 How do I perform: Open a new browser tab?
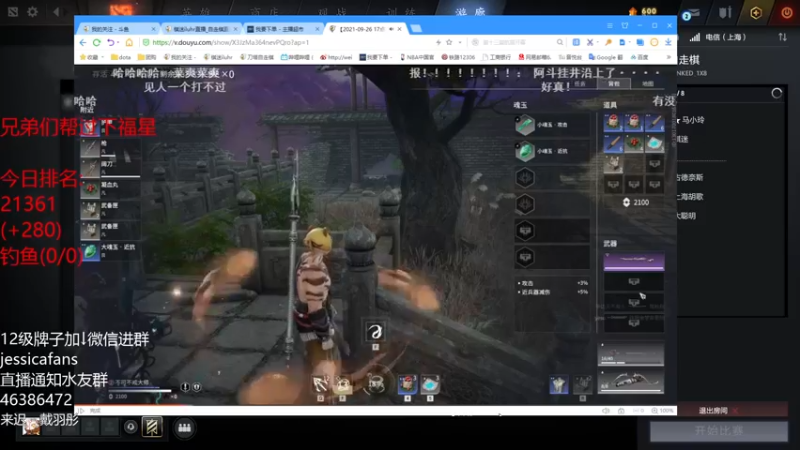click(x=416, y=29)
